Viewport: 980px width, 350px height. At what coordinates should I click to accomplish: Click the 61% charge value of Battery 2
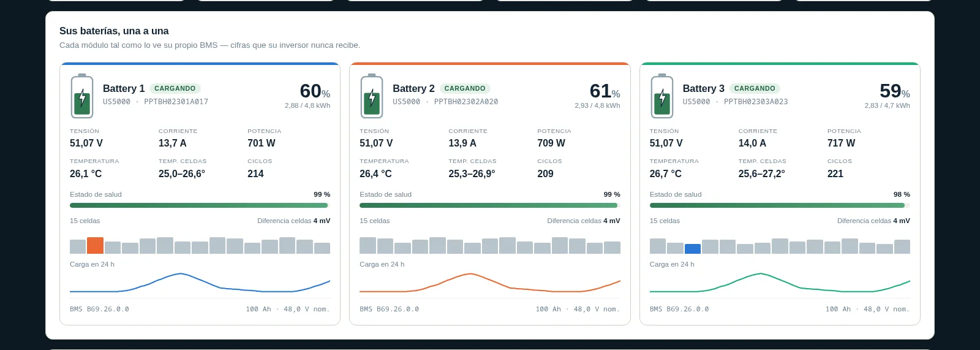click(605, 91)
